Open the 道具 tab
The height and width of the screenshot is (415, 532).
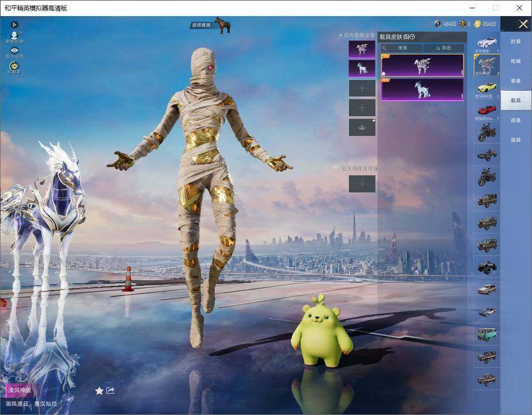tap(516, 140)
